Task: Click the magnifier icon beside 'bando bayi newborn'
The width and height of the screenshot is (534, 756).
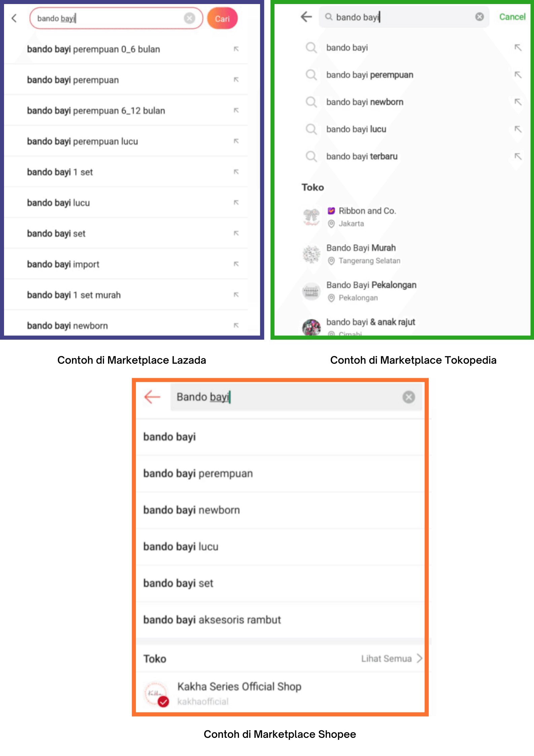Action: (311, 102)
